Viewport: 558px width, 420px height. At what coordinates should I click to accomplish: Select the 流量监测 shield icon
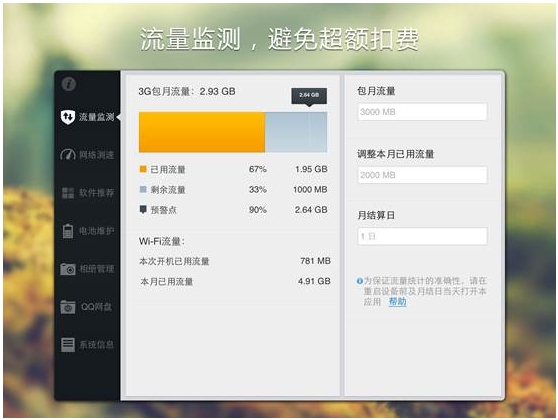tap(68, 117)
